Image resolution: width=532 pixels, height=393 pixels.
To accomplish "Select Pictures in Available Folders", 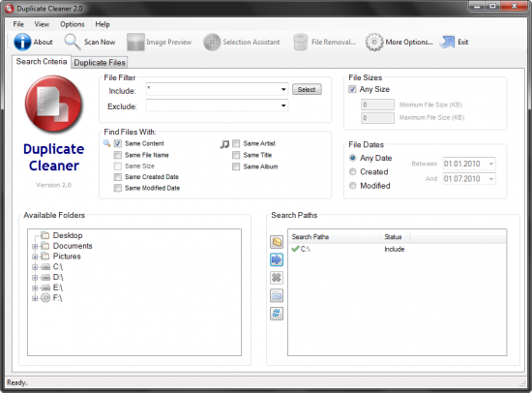I will pyautogui.click(x=67, y=257).
